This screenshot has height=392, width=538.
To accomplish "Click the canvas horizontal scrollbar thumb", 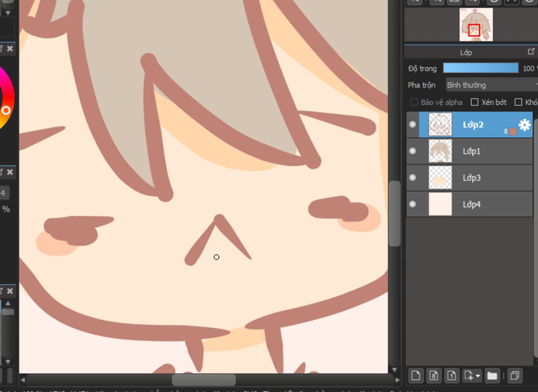I will [x=204, y=380].
